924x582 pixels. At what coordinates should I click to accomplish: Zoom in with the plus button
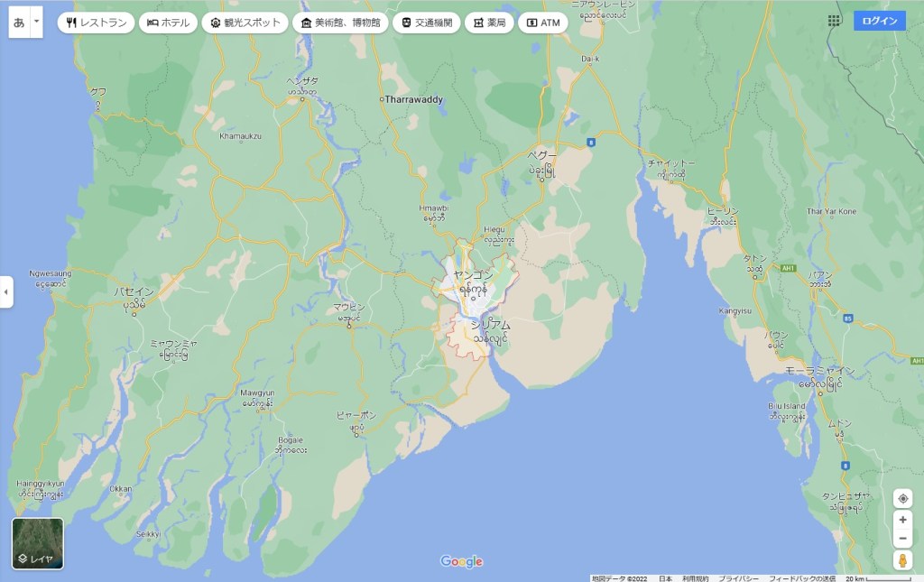click(902, 521)
